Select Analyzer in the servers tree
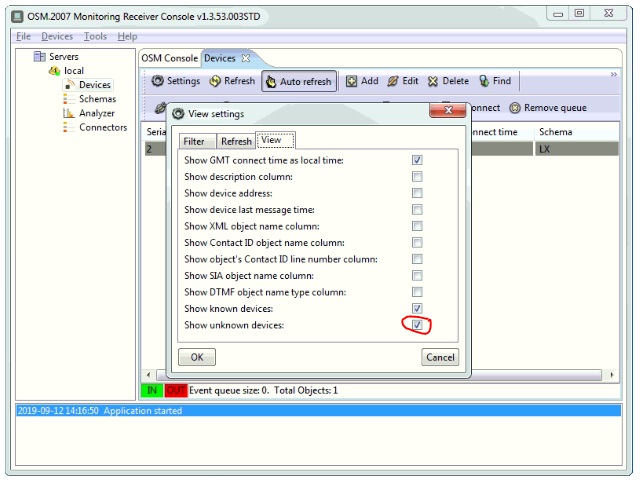The width and height of the screenshot is (640, 486). coord(96,113)
